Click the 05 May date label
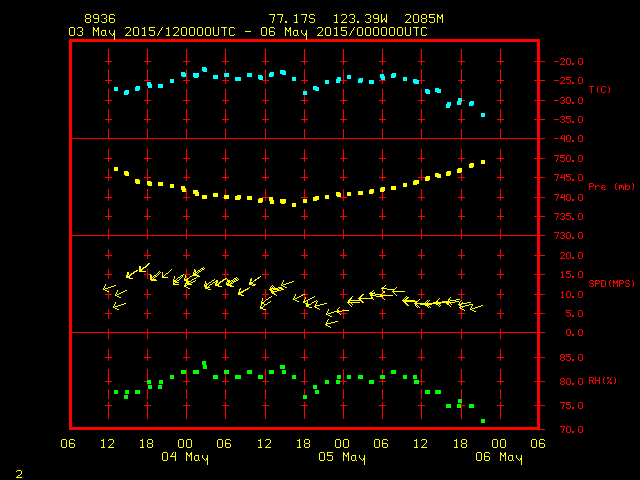The image size is (640, 480). tap(342, 457)
